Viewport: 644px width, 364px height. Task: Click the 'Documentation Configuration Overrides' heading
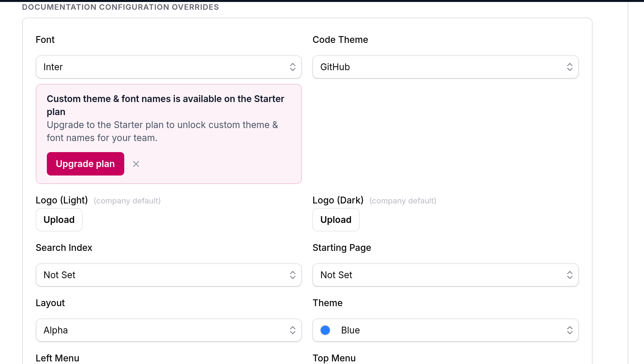(120, 7)
